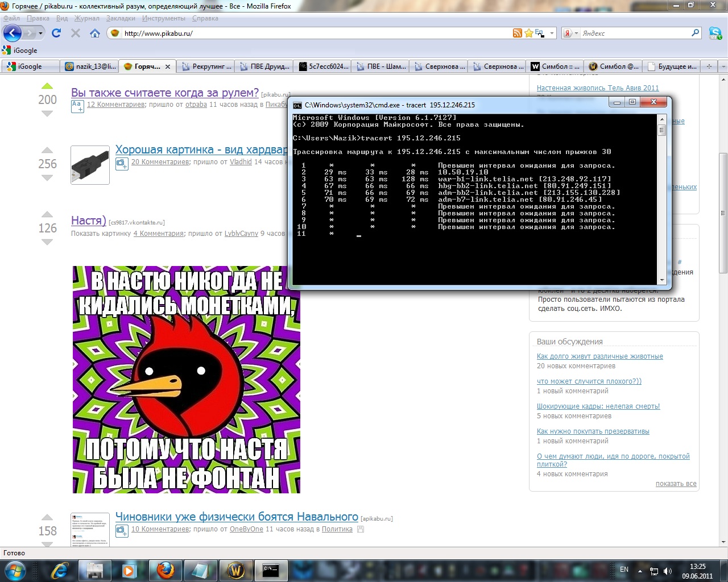Image resolution: width=728 pixels, height=582 pixels.
Task: Open the Windows Start menu
Action: coord(14,570)
